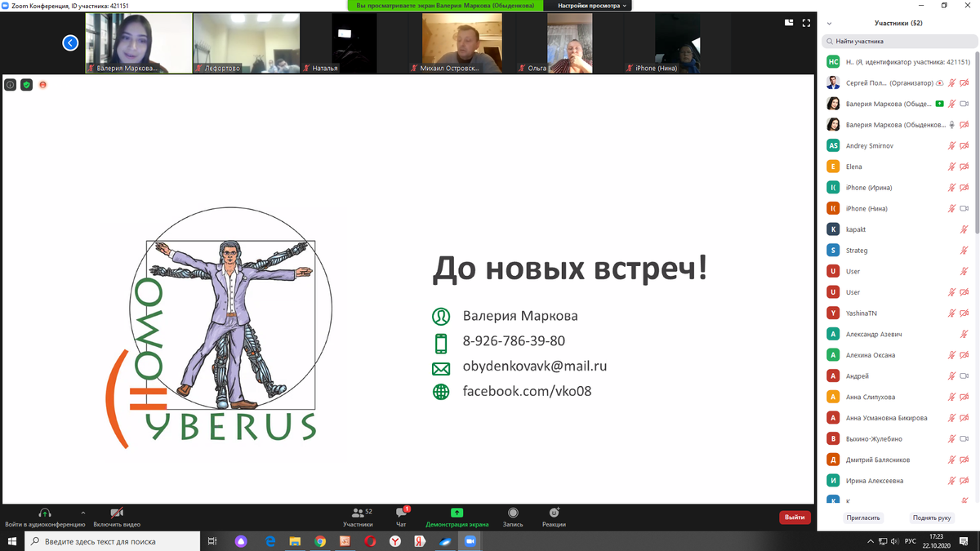This screenshot has height=551, width=980.
Task: Click muted microphone icon for Andrey Smirnov
Action: pyautogui.click(x=951, y=145)
